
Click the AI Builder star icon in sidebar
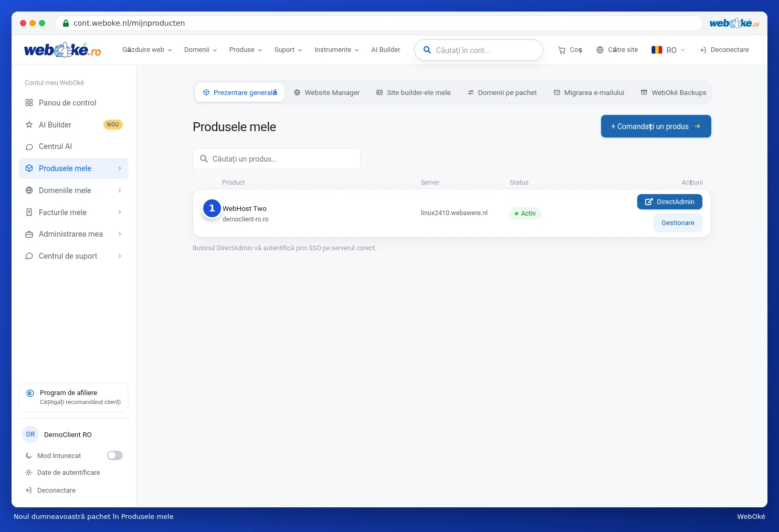[x=29, y=125]
